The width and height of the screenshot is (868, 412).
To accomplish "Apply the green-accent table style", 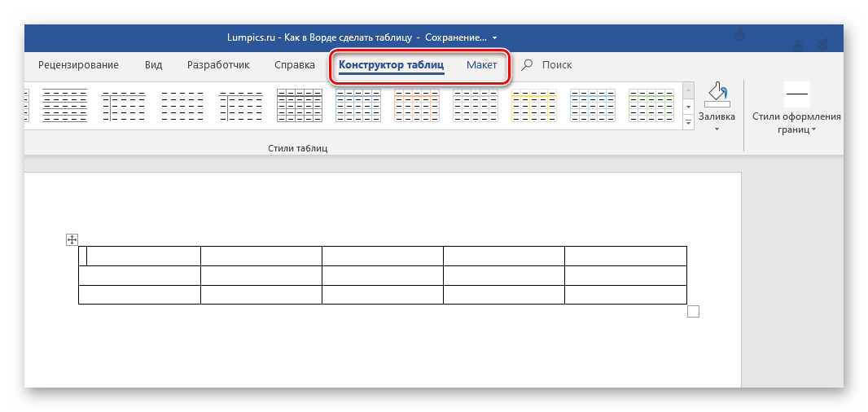I will [651, 106].
